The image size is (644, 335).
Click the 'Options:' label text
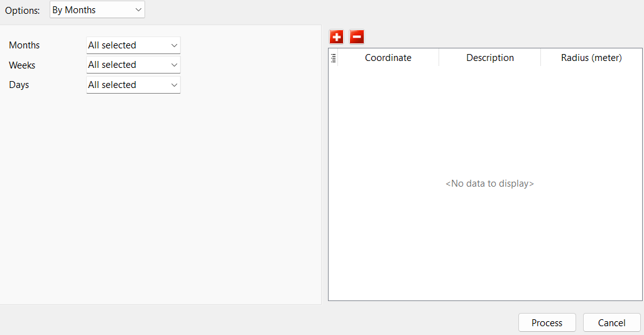23,11
